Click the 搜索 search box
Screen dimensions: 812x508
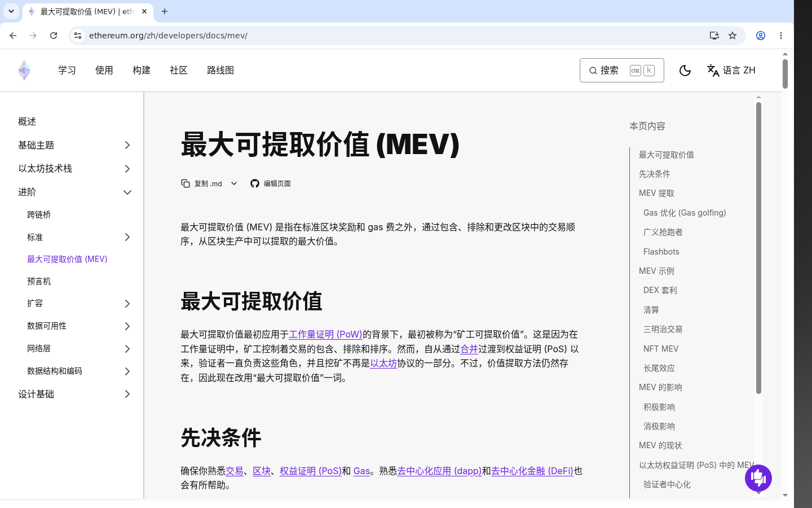point(621,71)
